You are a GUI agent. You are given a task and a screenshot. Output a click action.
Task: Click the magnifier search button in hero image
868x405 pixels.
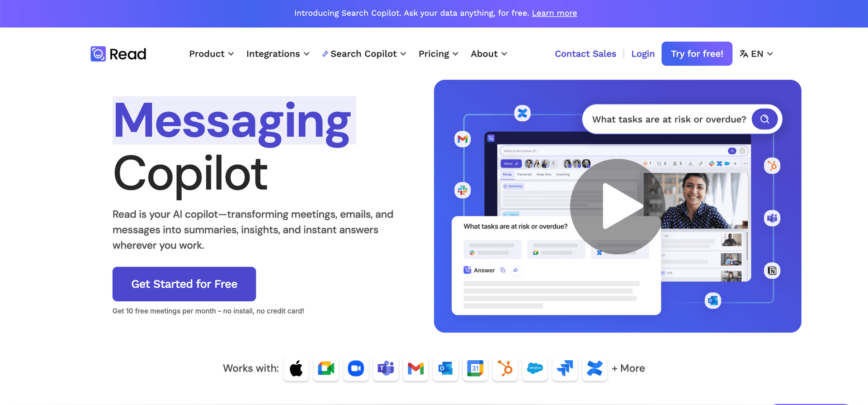pos(764,119)
